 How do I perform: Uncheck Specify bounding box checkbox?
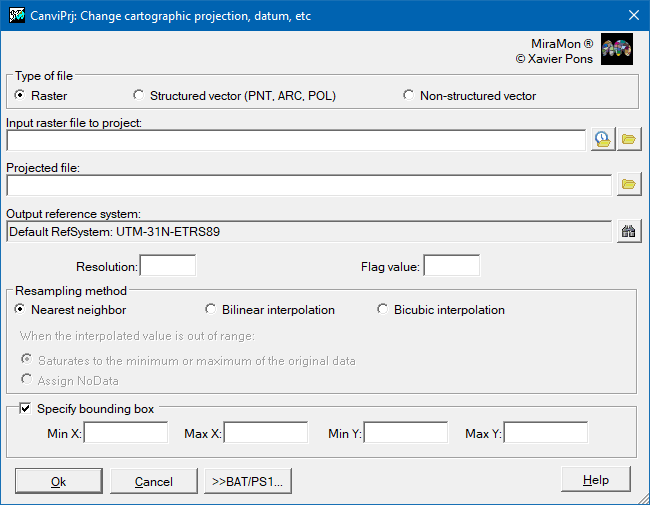[25, 408]
